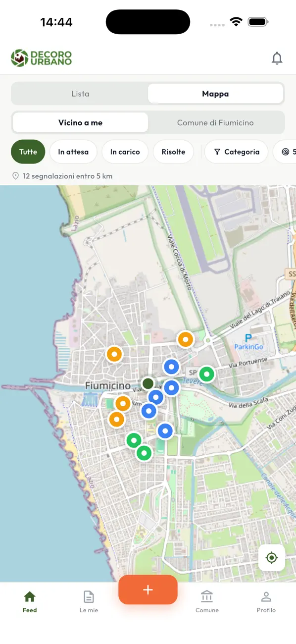The width and height of the screenshot is (296, 644).
Task: Open the Categoria filter
Action: pyautogui.click(x=236, y=152)
